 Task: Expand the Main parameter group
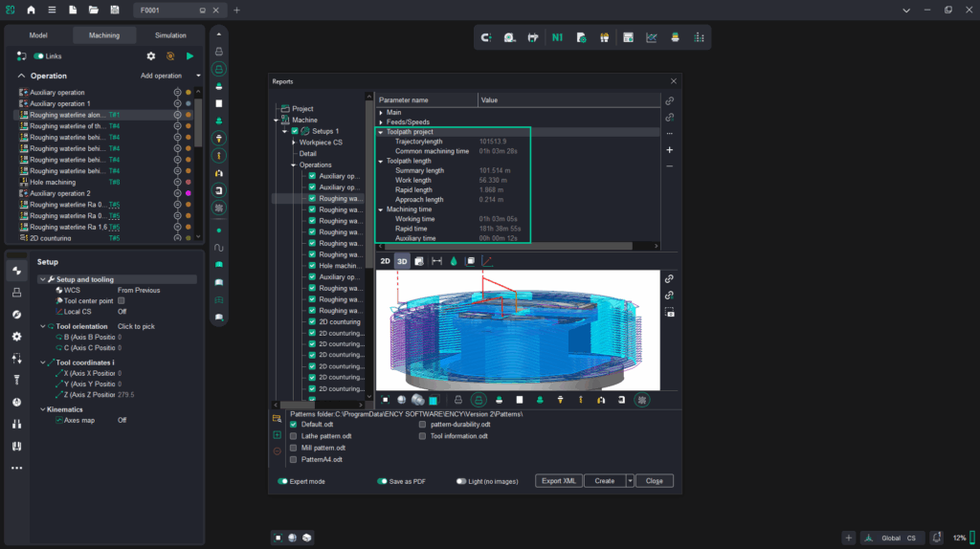click(x=381, y=113)
